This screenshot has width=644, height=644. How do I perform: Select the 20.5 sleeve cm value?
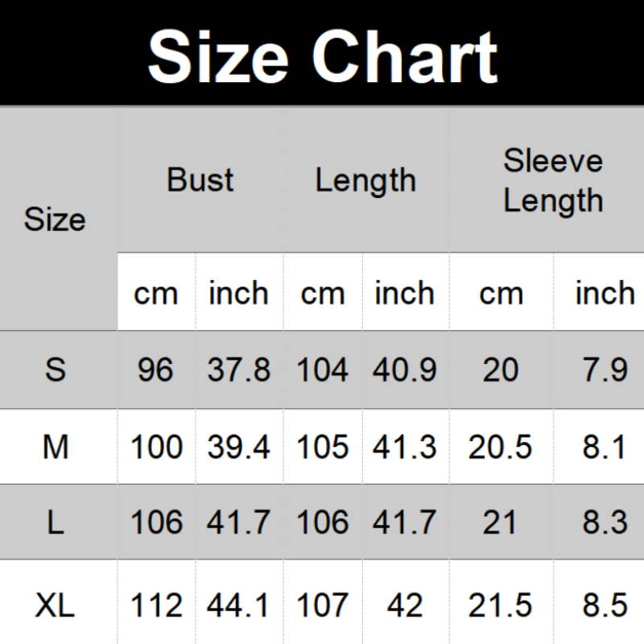click(500, 446)
